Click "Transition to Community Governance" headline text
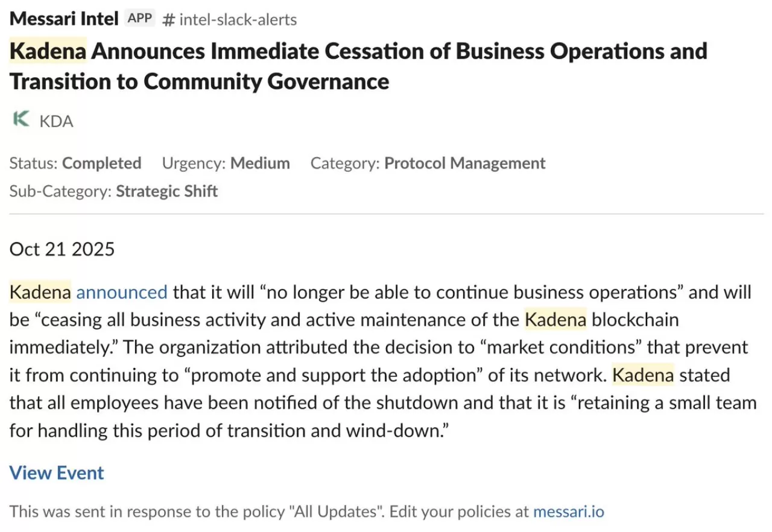Screen dimensions: 772x532 point(200,81)
